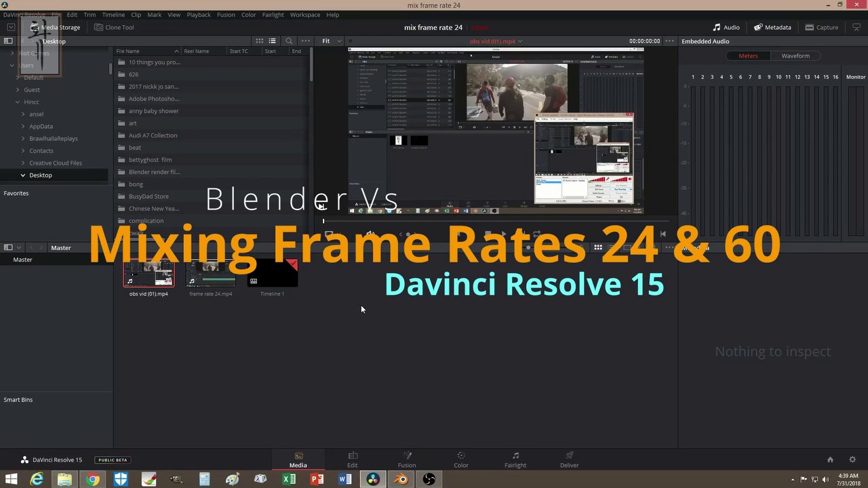Click the 00:00:00:00 timecode field
Screen dimensions: 868x488
click(x=644, y=41)
